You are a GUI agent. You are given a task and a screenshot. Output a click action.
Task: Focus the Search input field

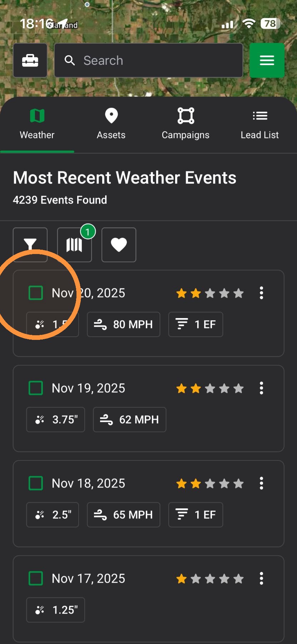149,60
